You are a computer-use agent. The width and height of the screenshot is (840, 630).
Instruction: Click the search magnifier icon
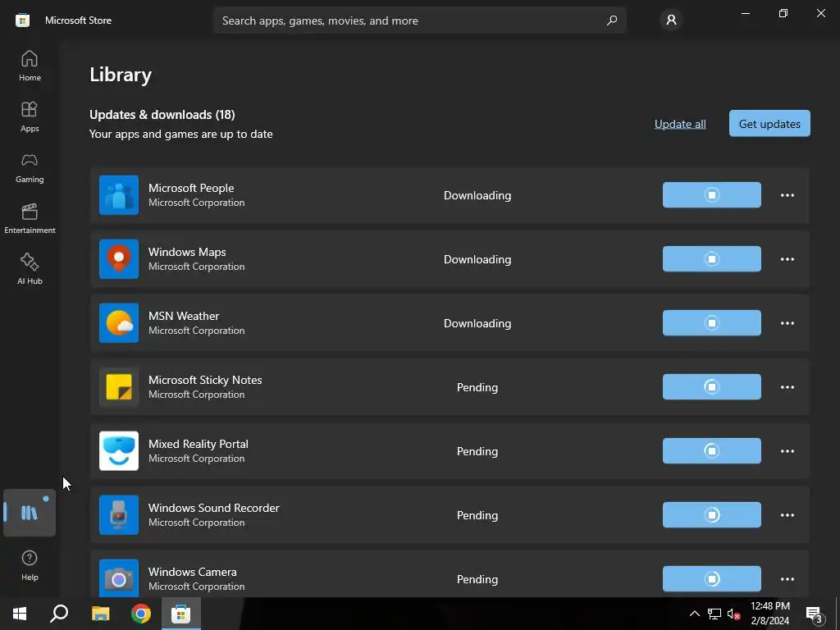tap(612, 21)
